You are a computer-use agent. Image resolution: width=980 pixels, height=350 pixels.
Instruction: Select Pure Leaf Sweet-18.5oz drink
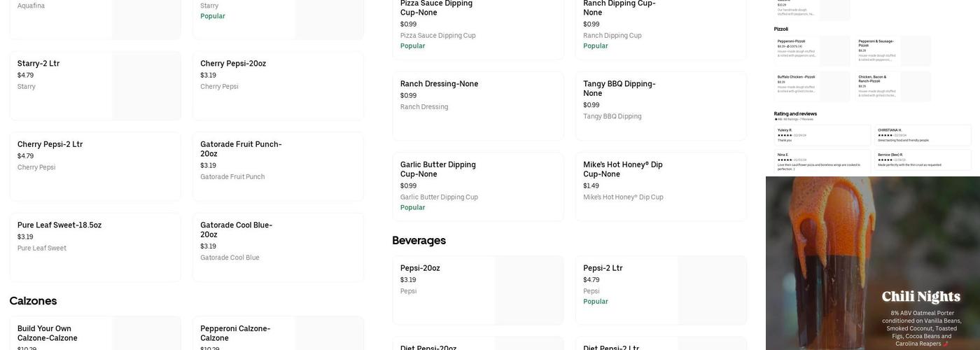95,247
